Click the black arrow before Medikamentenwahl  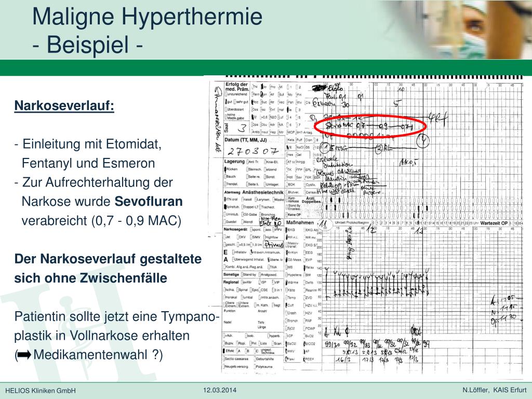(24, 355)
